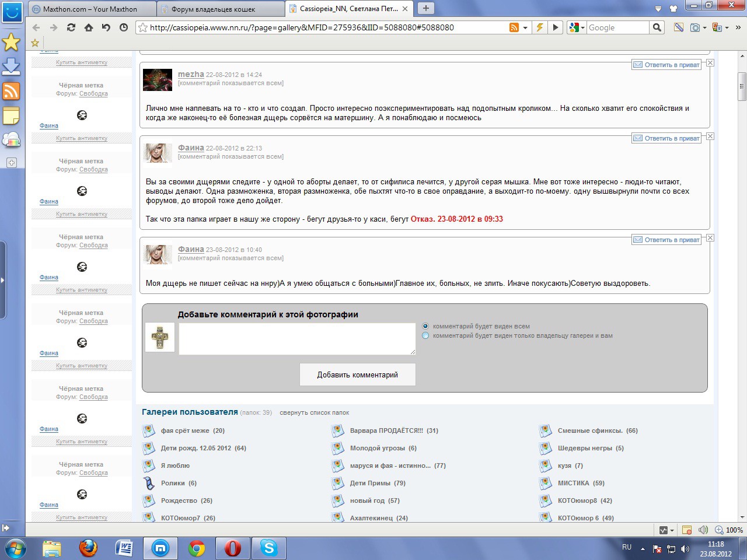
Task: Reply privately to Фаина's 10:40 comment
Action: coord(667,240)
